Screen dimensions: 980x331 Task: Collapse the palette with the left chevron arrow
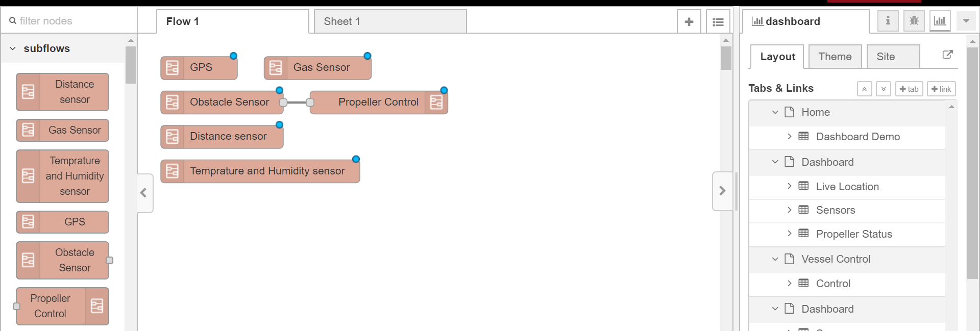[x=144, y=193]
